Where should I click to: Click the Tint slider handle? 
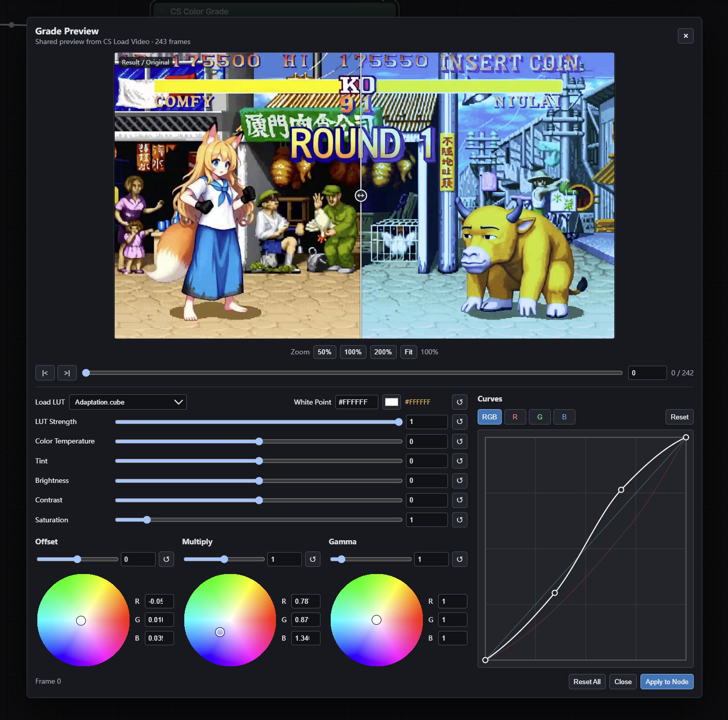pos(259,461)
